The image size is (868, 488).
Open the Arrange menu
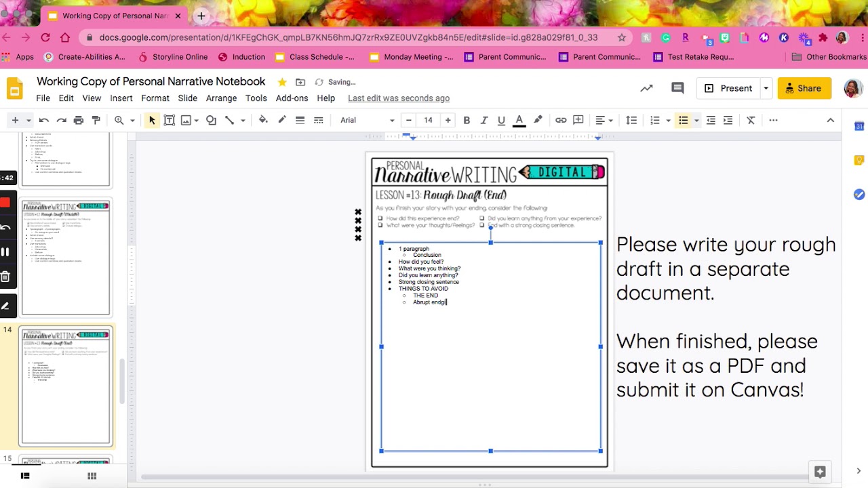(x=222, y=98)
